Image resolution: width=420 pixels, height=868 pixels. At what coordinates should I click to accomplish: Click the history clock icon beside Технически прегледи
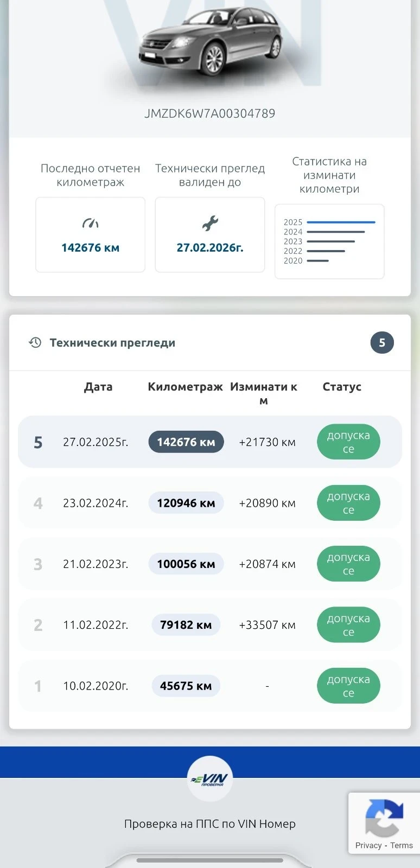click(x=35, y=342)
